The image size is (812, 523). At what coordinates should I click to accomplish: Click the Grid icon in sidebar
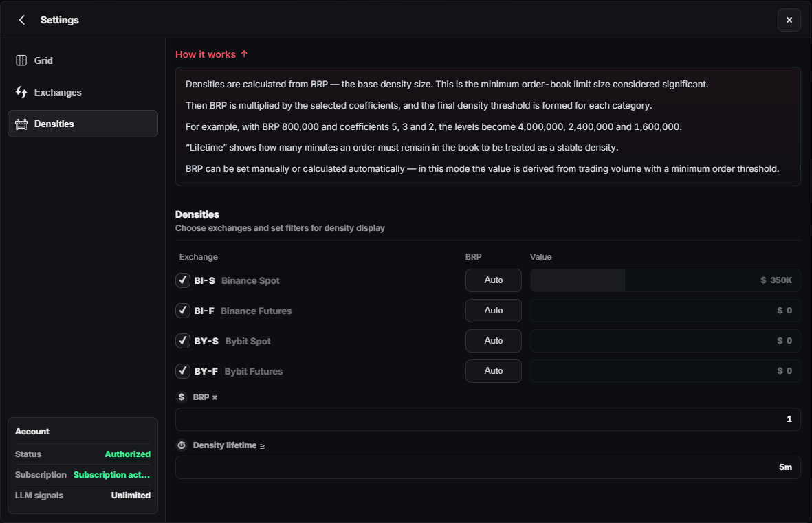pyautogui.click(x=21, y=60)
